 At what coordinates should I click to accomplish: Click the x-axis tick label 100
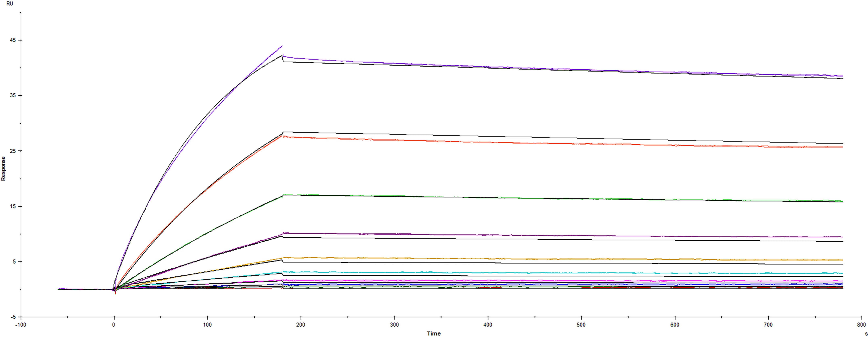tap(208, 325)
